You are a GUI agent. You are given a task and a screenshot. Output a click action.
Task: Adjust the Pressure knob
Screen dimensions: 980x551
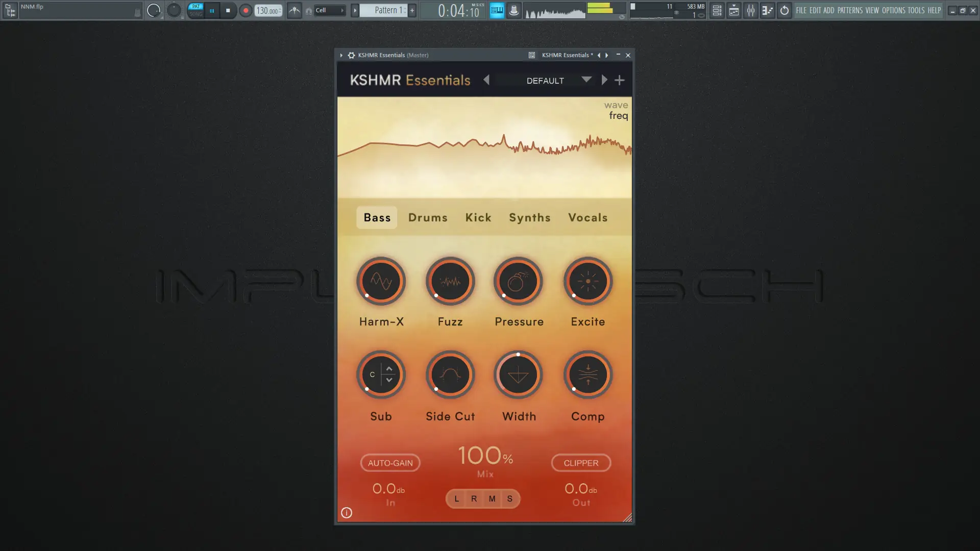click(518, 281)
